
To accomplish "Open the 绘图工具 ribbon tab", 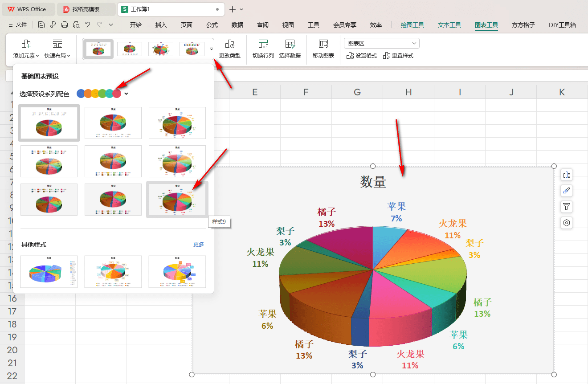I will [x=412, y=25].
